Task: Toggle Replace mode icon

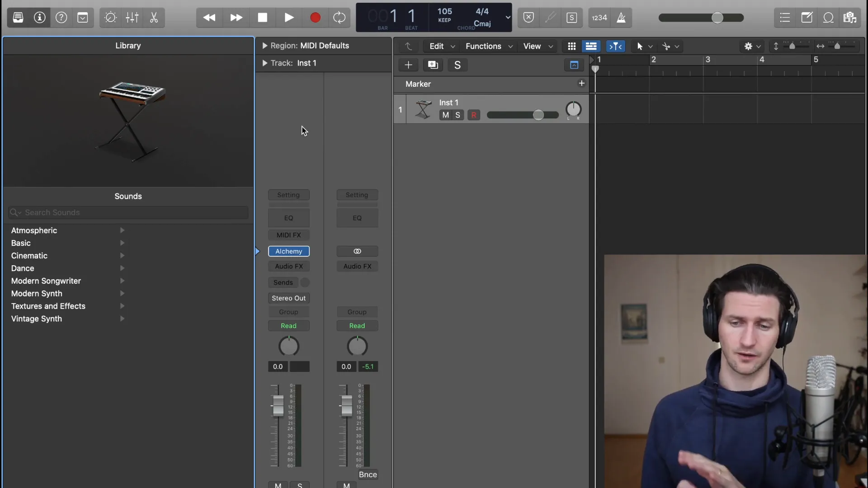Action: tap(528, 18)
